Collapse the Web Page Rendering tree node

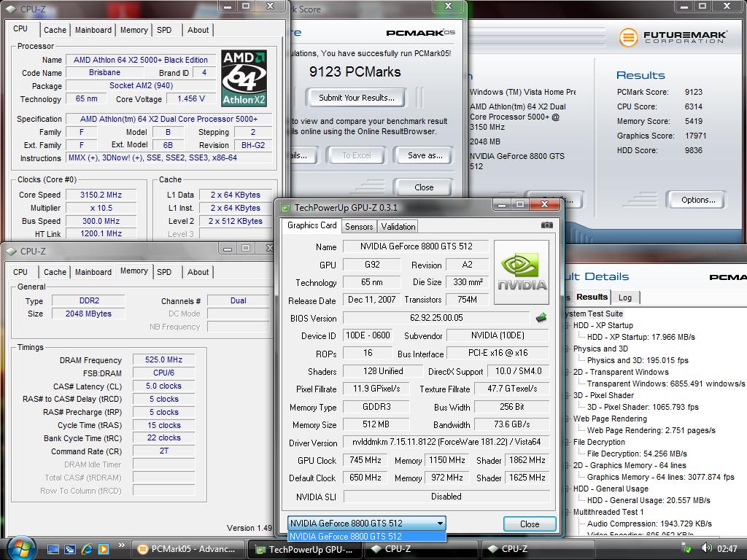[x=568, y=419]
